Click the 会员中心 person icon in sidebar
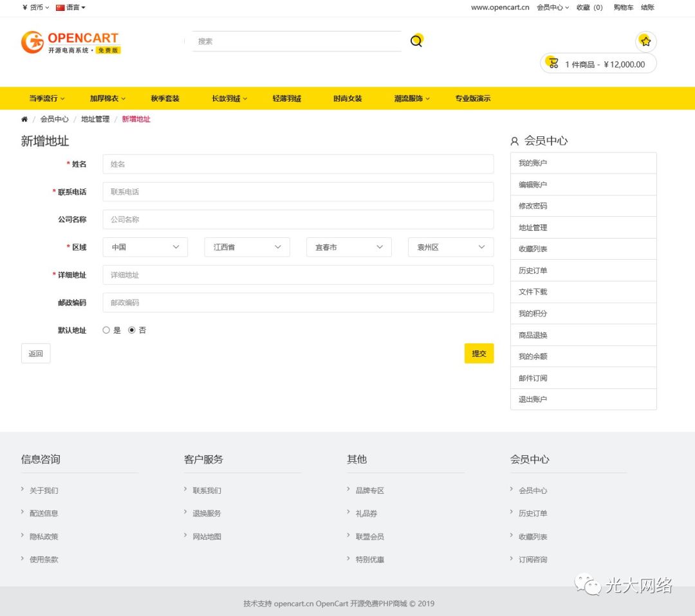 pyautogui.click(x=514, y=141)
